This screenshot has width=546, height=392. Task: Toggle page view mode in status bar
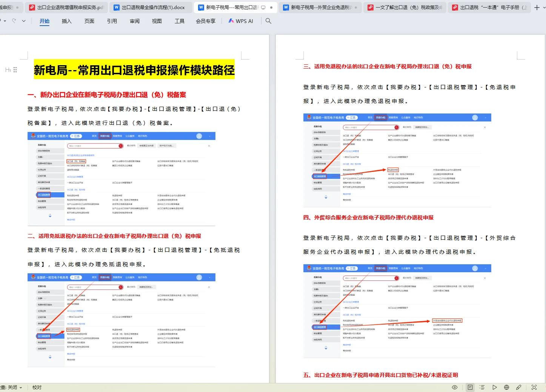(470, 387)
